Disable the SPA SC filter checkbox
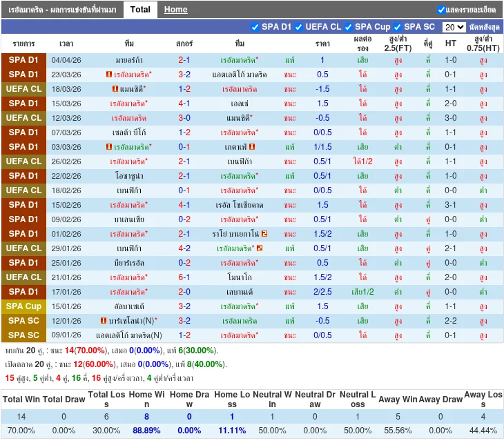504x443 pixels. pyautogui.click(x=398, y=27)
